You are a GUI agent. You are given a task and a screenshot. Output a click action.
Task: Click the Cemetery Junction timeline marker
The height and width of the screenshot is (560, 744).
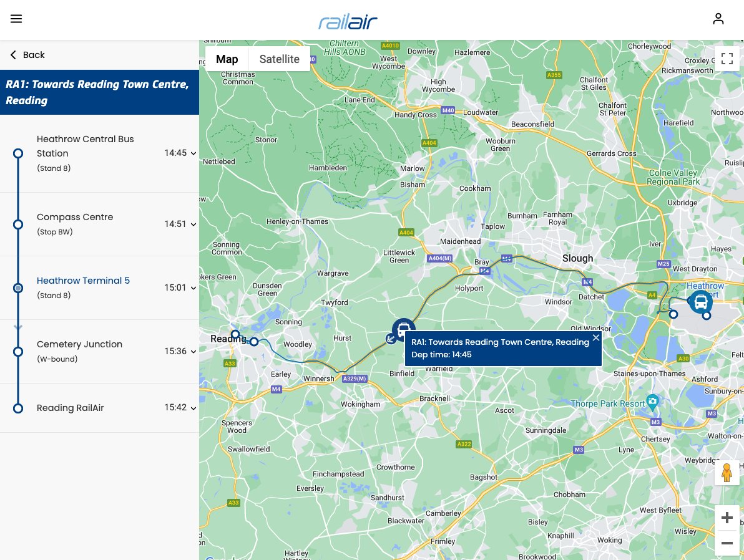click(18, 351)
